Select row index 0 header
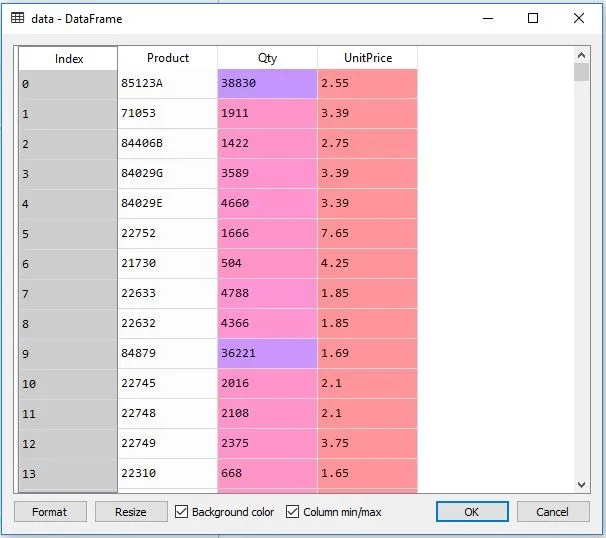Screen dimensions: 606x538 (68, 84)
